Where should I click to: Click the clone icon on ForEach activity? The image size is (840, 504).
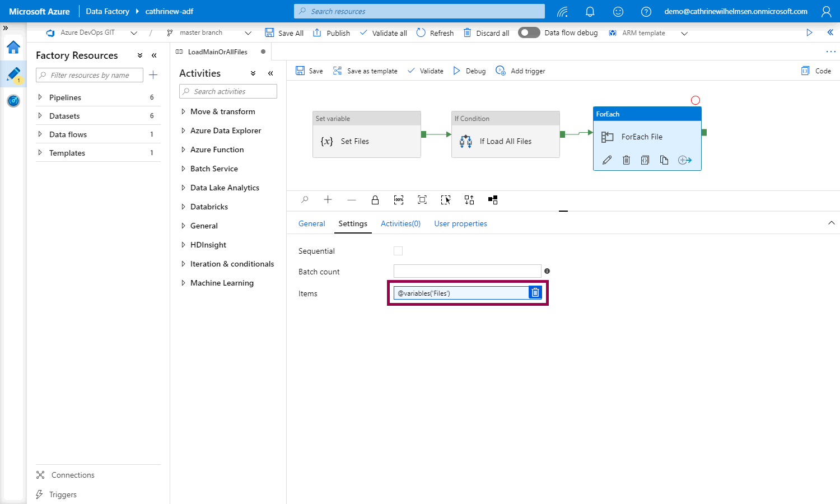664,160
